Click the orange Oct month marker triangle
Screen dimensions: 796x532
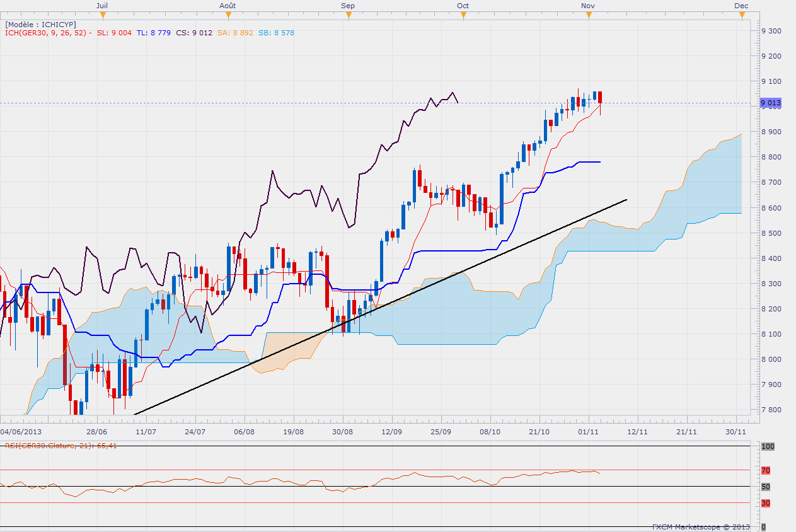point(463,15)
